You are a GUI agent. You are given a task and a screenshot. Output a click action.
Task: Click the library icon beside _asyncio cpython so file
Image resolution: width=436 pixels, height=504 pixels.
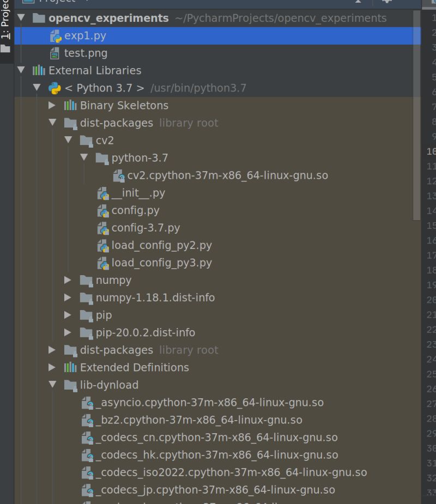point(87,402)
